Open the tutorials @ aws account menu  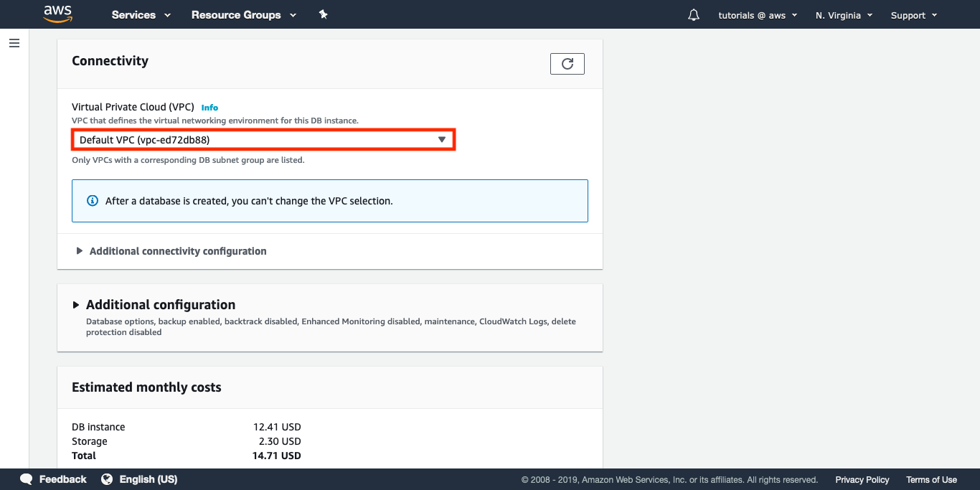point(757,15)
